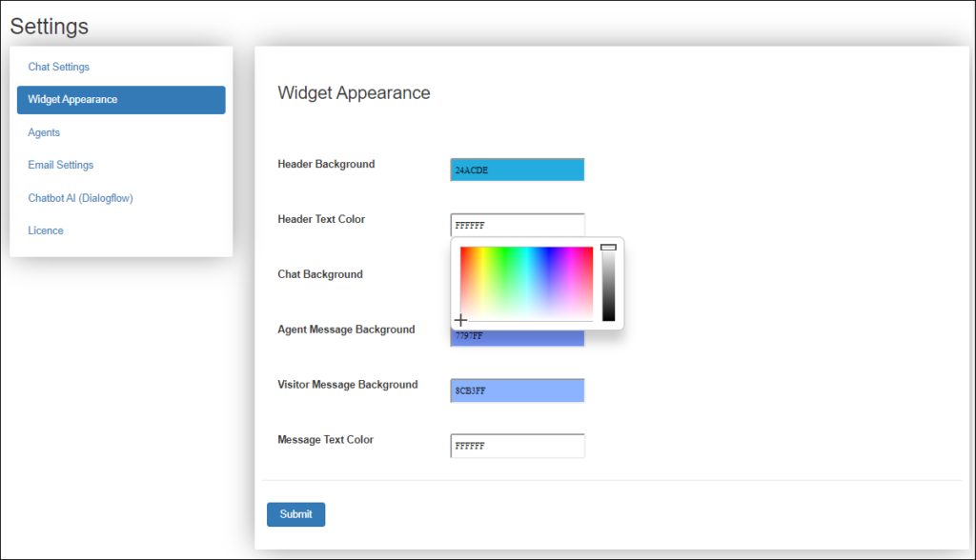Click the Message Text Color label
The width and height of the screenshot is (976, 560).
(x=326, y=439)
